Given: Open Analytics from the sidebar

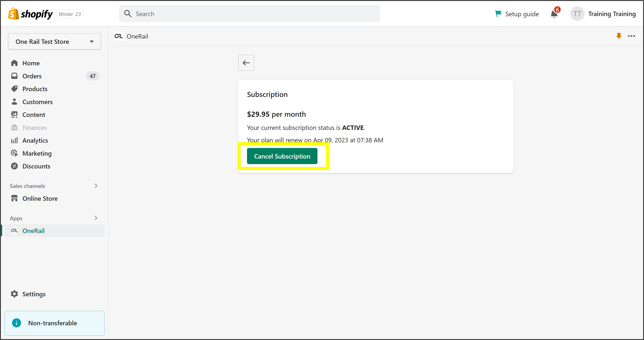Looking at the screenshot, I should coord(35,140).
